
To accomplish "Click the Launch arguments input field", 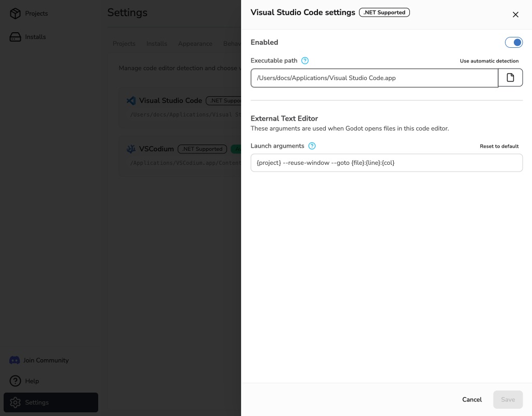I will pyautogui.click(x=387, y=163).
